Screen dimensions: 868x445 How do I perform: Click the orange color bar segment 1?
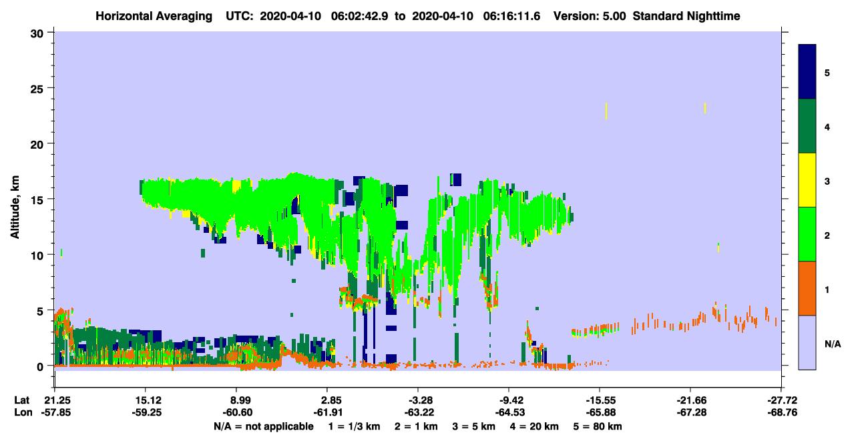[x=807, y=288]
